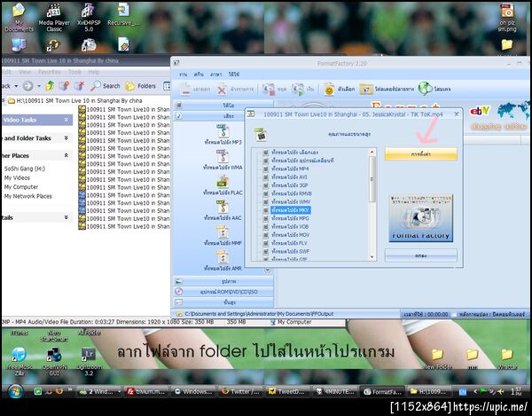Expand the quick launch overflow chevron on the taskbar
Image resolution: width=532 pixels, height=416 pixels.
pyautogui.click(x=69, y=389)
